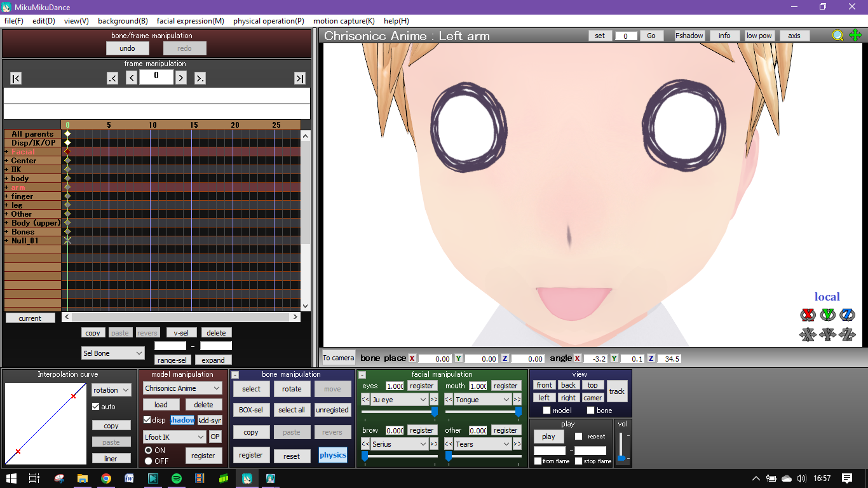868x488 pixels.
Task: Jump to last frame with the >| icon
Action: coord(299,78)
